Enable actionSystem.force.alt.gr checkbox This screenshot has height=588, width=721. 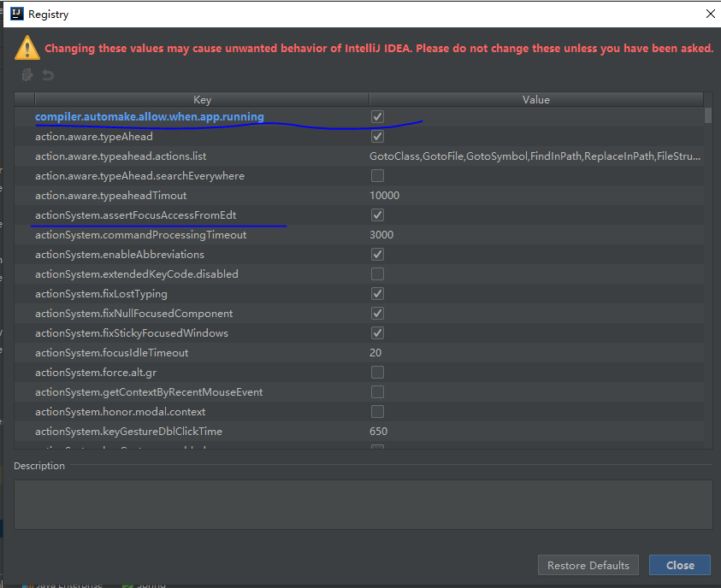pos(377,372)
